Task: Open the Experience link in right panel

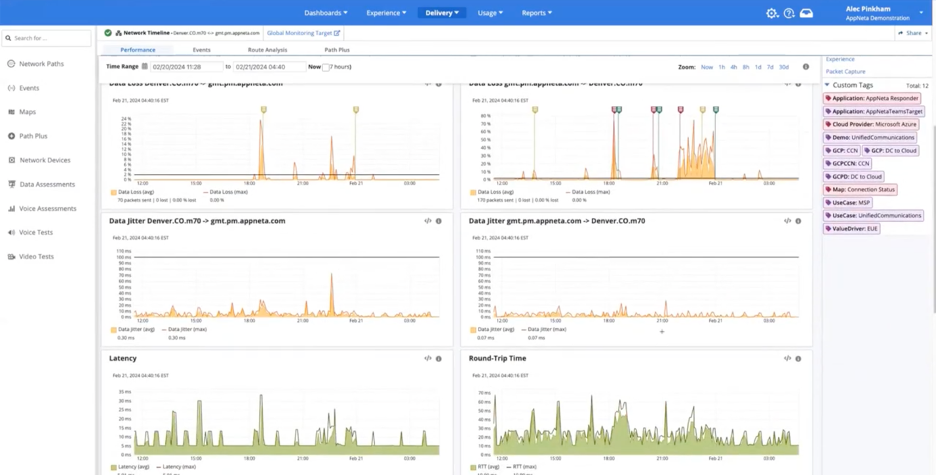Action: pyautogui.click(x=840, y=59)
